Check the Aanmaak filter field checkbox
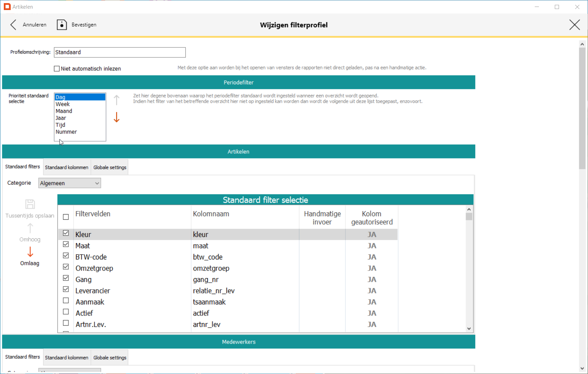 pyautogui.click(x=66, y=301)
